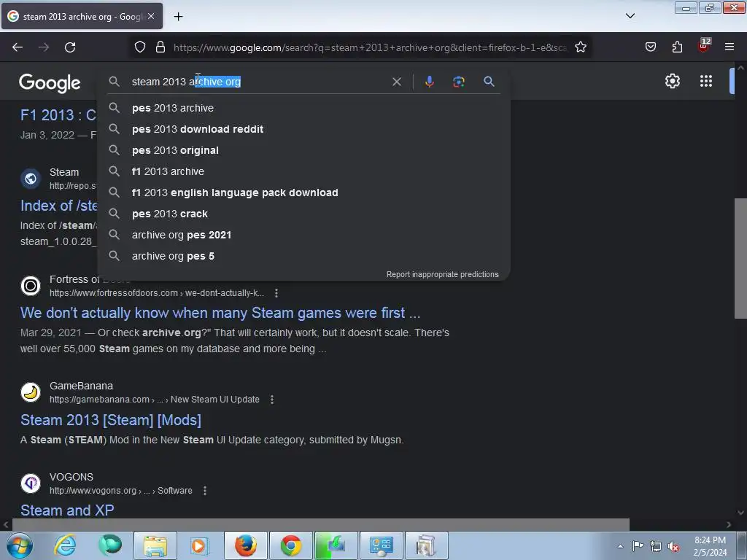
Task: Open the Action Center flag icon
Action: coord(638,545)
